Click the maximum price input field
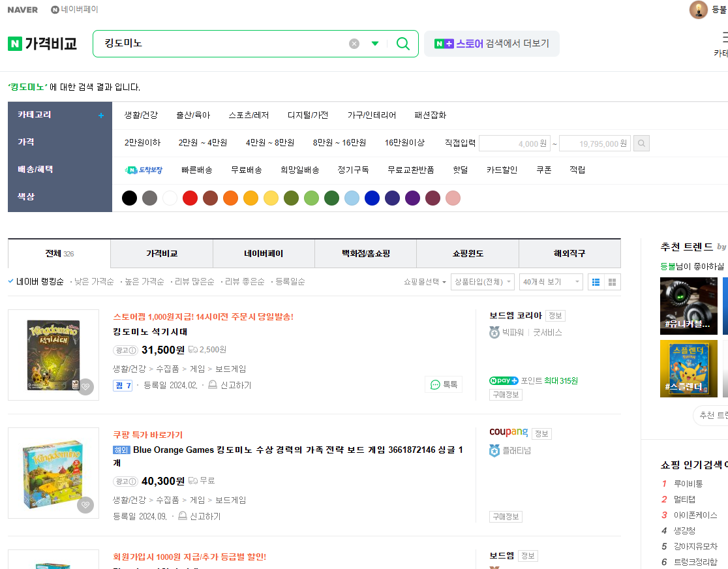Image resolution: width=728 pixels, height=569 pixels. tap(595, 144)
